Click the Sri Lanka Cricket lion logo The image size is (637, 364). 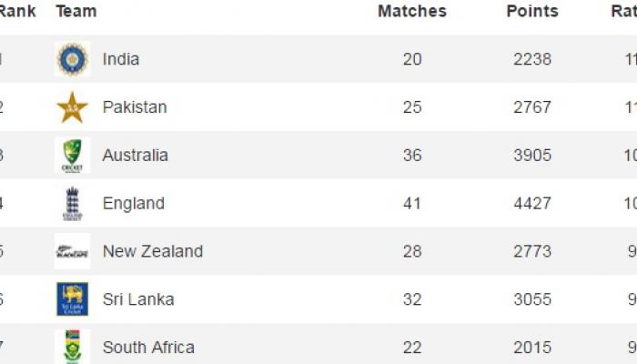pos(72,299)
